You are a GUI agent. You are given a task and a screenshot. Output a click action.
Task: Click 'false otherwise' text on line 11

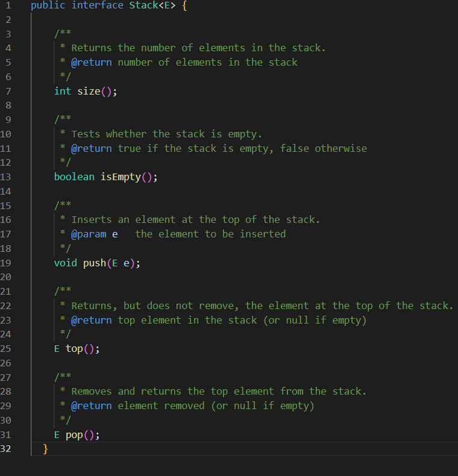[323, 148]
